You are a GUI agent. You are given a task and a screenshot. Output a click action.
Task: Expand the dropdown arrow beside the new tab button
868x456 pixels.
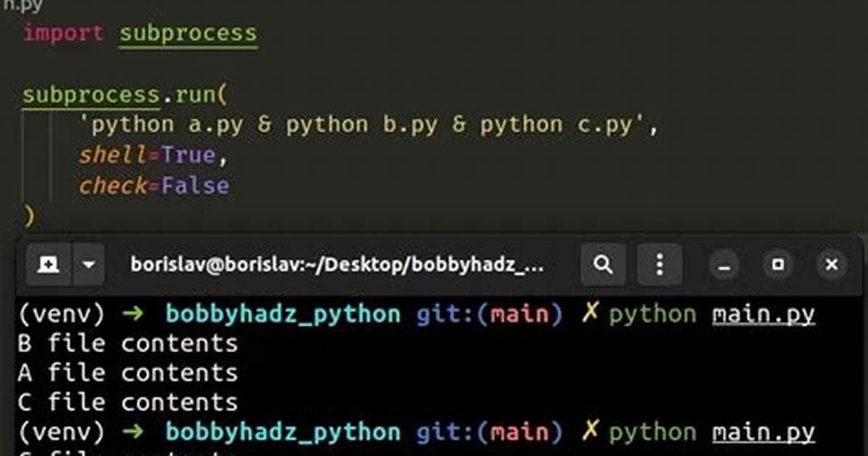click(89, 265)
